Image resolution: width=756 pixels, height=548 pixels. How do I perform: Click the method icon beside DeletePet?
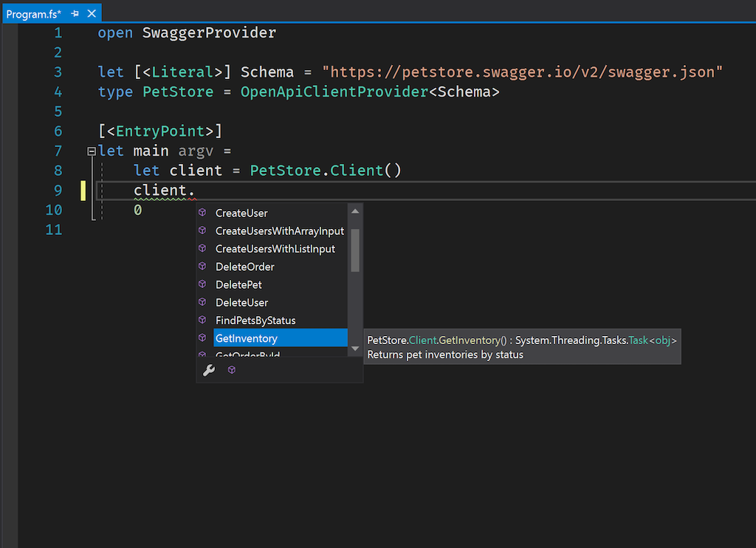point(202,284)
